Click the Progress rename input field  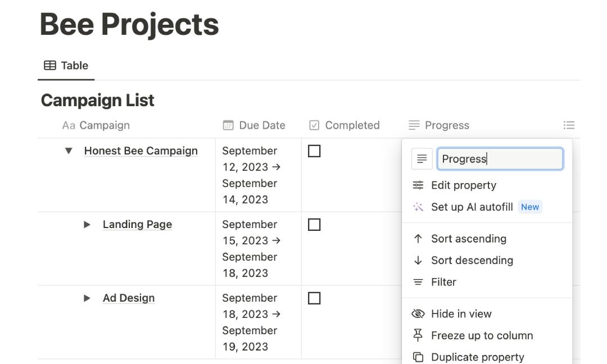[500, 158]
